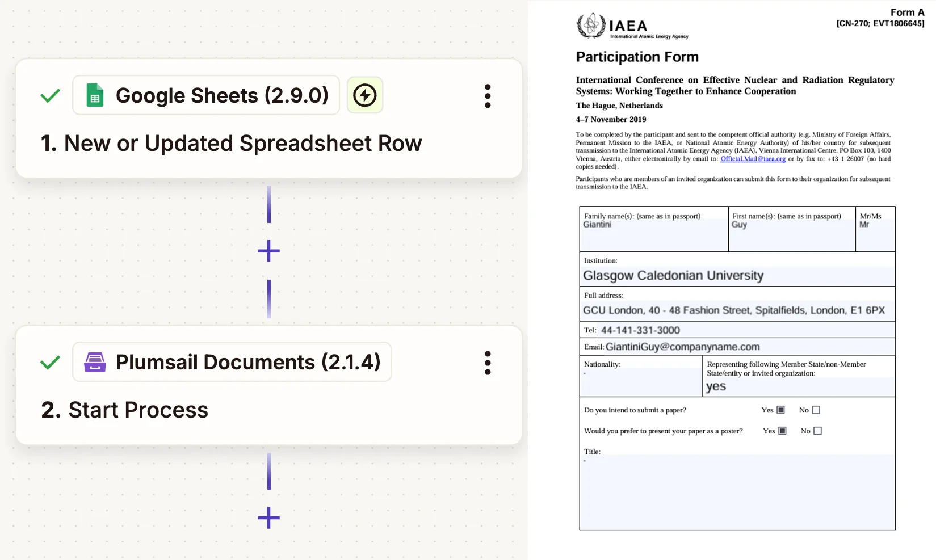Click the IAEA logo on the form
The width and height of the screenshot is (936, 560).
click(632, 26)
